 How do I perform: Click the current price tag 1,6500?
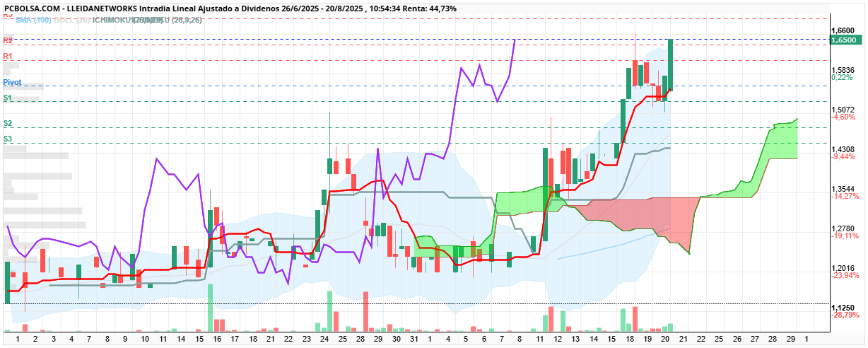[847, 41]
